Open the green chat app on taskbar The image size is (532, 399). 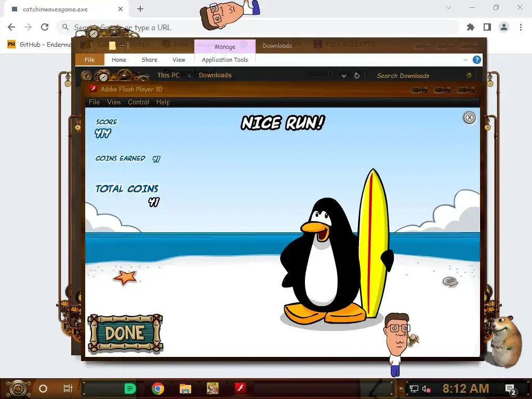tap(130, 389)
